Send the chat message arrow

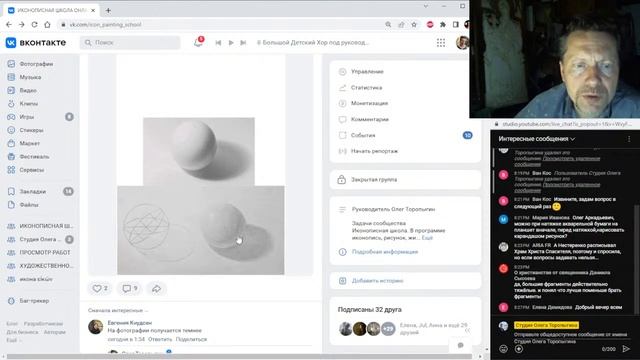626,349
